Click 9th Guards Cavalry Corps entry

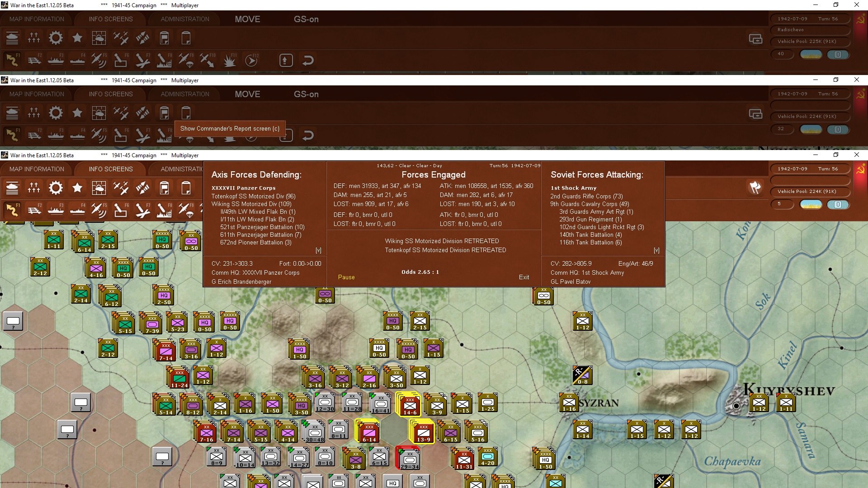590,204
